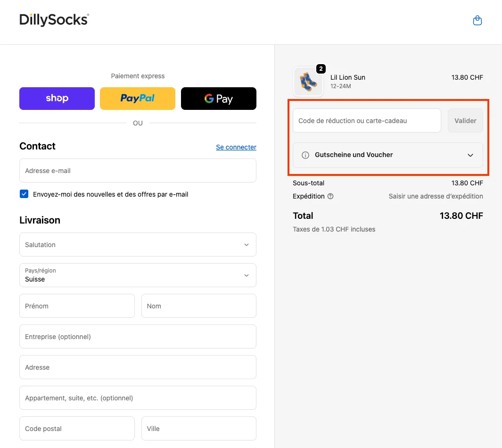Open the Expédition help question mark
This screenshot has height=448, width=502.
(331, 196)
